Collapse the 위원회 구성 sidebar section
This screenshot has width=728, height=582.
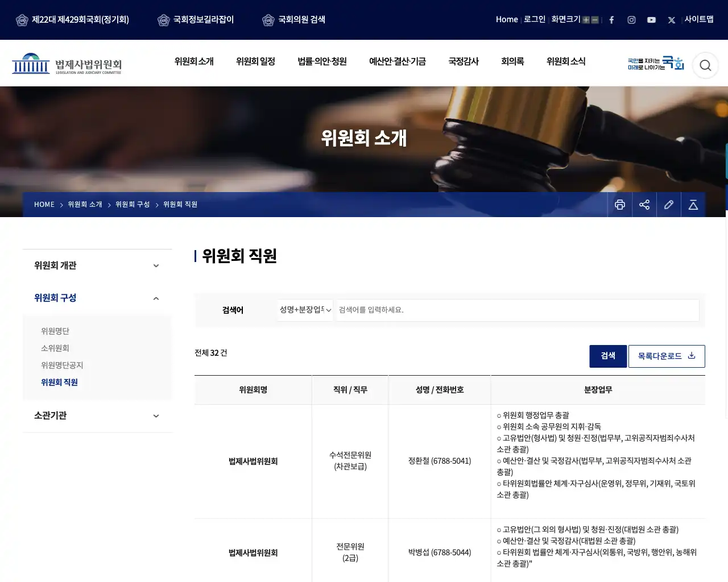click(x=97, y=298)
